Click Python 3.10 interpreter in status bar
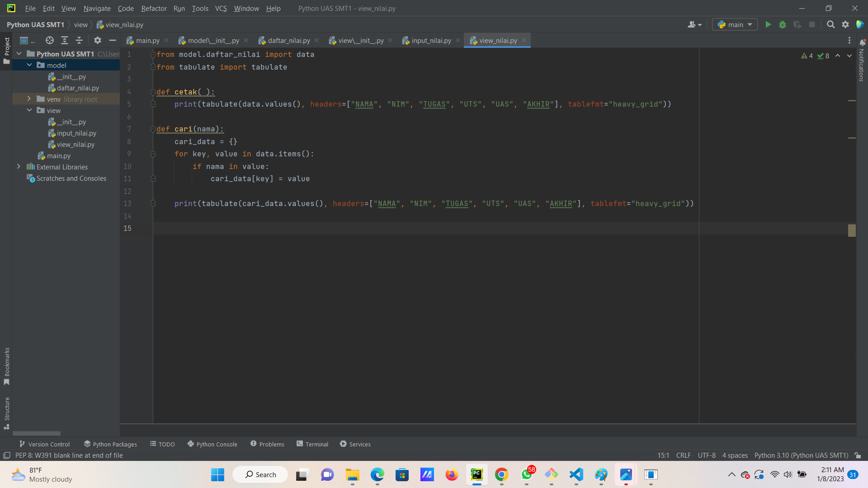Image resolution: width=868 pixels, height=488 pixels. click(801, 455)
